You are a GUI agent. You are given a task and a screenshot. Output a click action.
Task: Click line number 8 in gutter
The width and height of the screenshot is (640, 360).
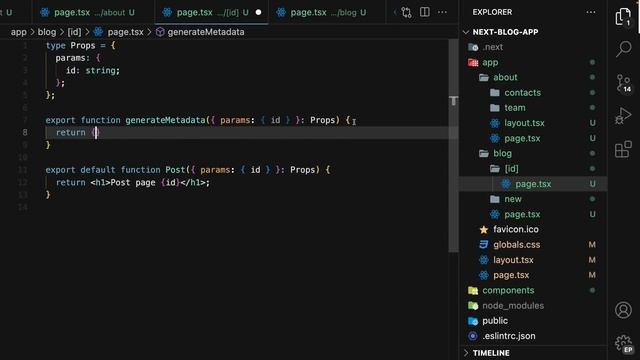(25, 132)
